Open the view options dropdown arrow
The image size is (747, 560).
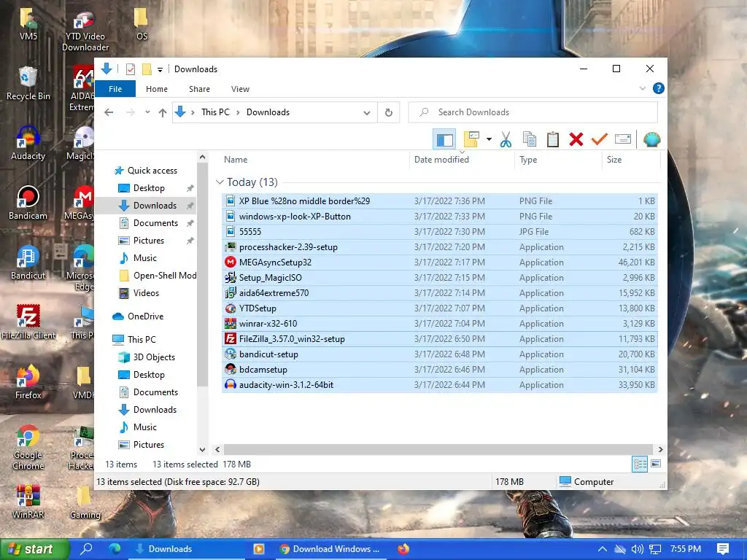(x=489, y=139)
